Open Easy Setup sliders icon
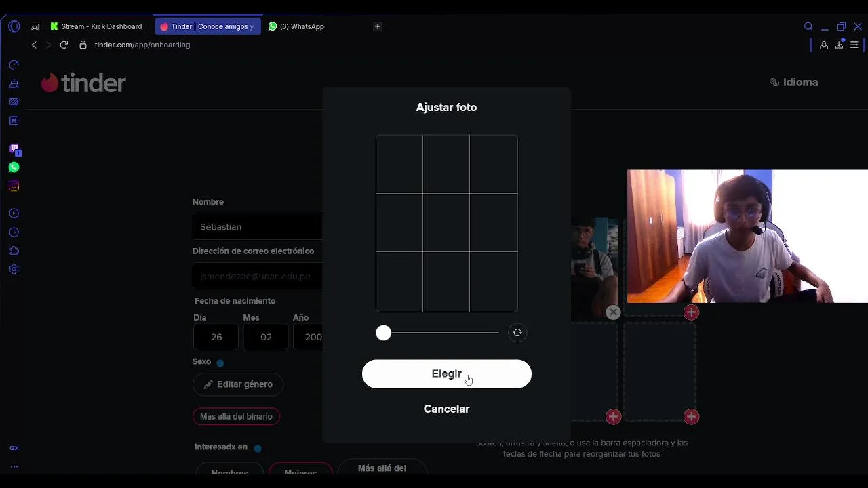Image resolution: width=868 pixels, height=488 pixels. click(x=854, y=45)
